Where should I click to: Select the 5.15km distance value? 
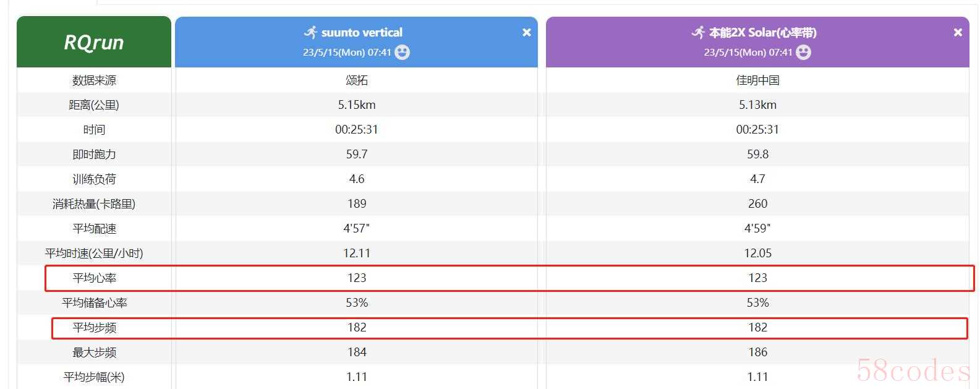pyautogui.click(x=357, y=105)
